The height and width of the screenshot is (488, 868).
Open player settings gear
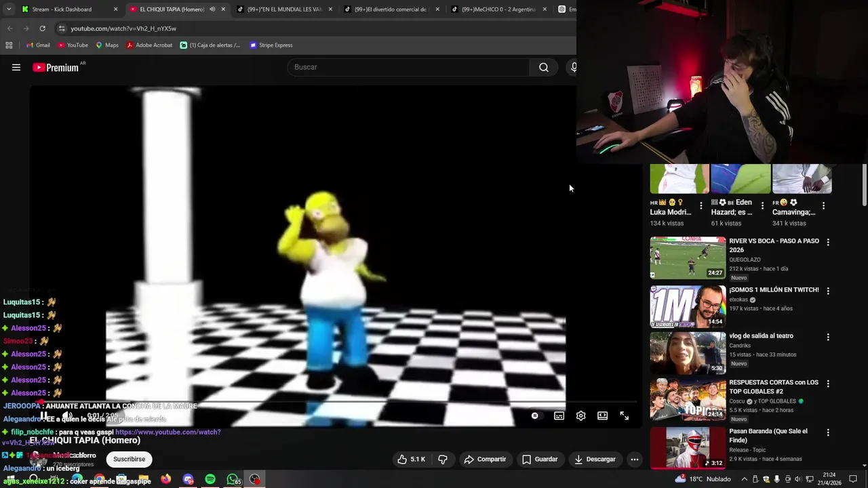pos(580,415)
